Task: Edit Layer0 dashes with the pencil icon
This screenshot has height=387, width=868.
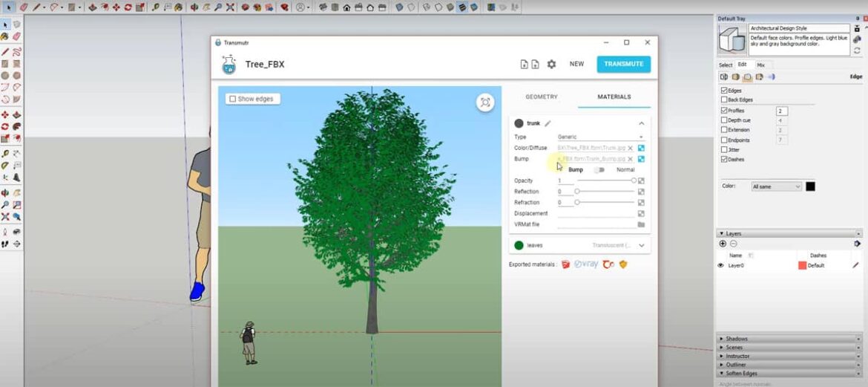Action: click(856, 266)
